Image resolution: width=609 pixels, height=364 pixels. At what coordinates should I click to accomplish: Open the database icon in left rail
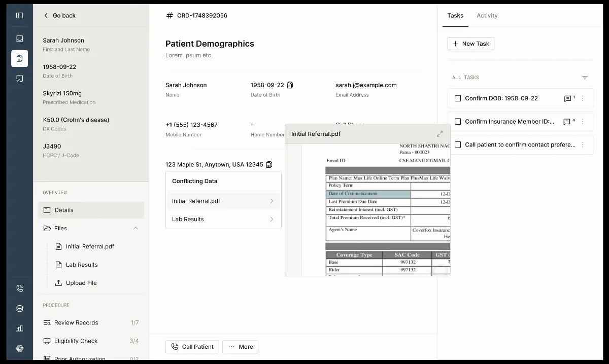point(19,308)
